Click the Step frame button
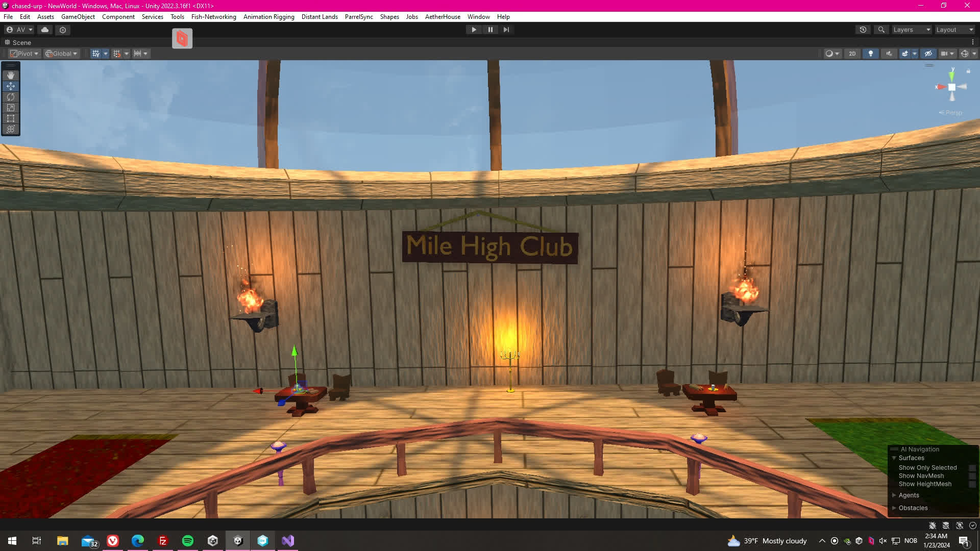The width and height of the screenshot is (980, 551). click(x=506, y=30)
